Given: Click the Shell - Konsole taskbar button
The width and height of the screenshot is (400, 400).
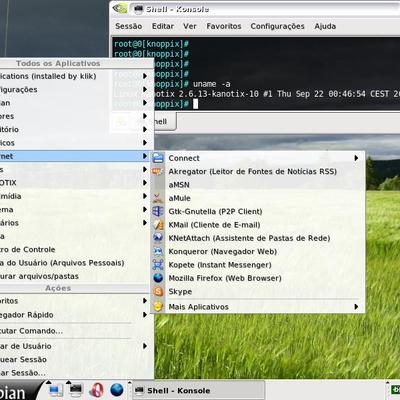Looking at the screenshot, I should pyautogui.click(x=199, y=390).
